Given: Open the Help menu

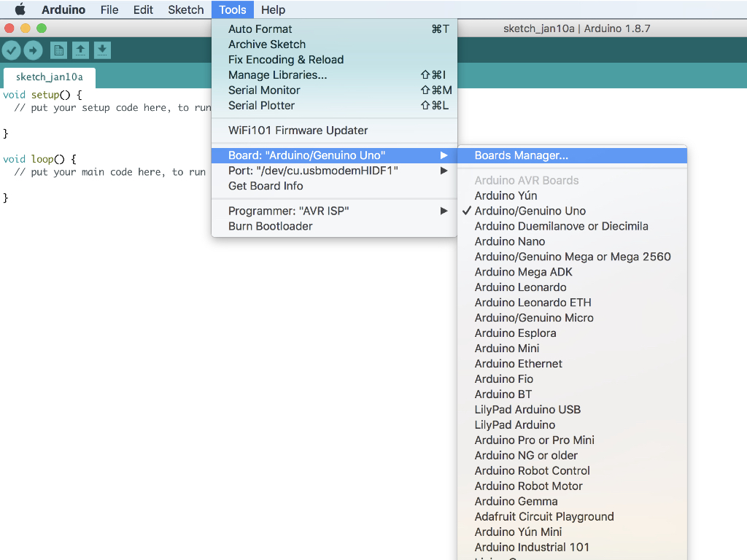Looking at the screenshot, I should click(273, 9).
